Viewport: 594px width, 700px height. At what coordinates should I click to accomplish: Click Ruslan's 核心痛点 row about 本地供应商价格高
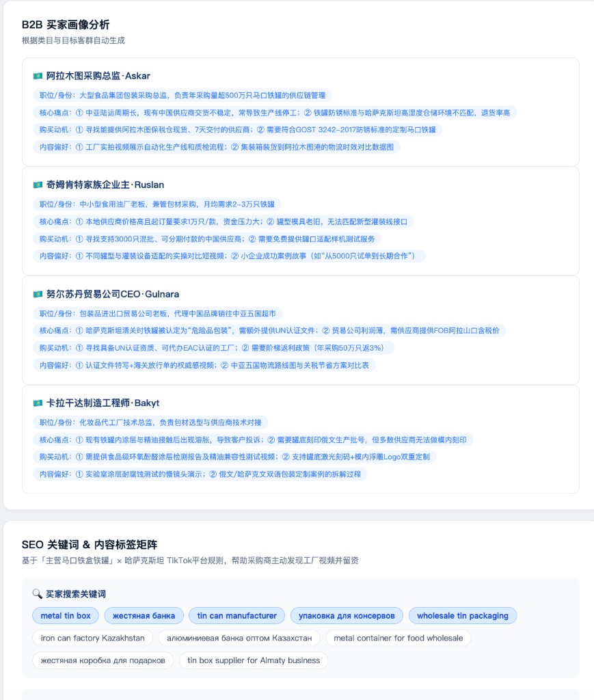pyautogui.click(x=224, y=221)
